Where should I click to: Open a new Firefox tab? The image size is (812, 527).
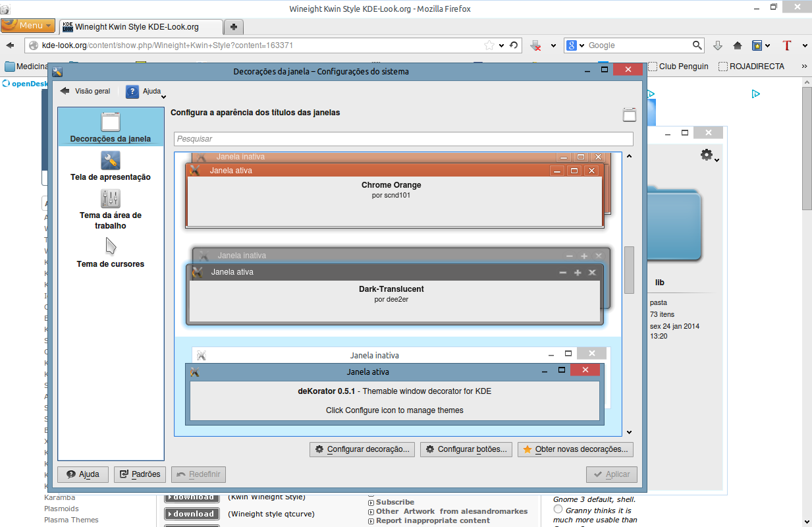[234, 27]
